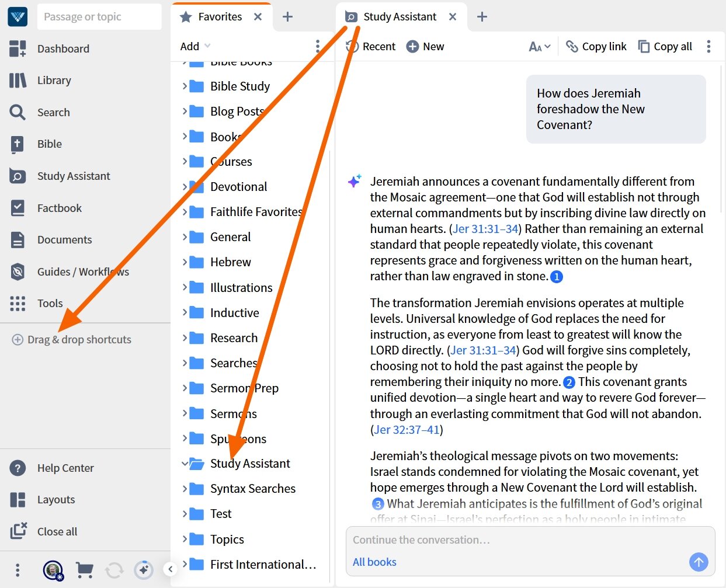Image resolution: width=726 pixels, height=588 pixels.
Task: Click Drag & drop shortcuts area
Action: click(72, 339)
